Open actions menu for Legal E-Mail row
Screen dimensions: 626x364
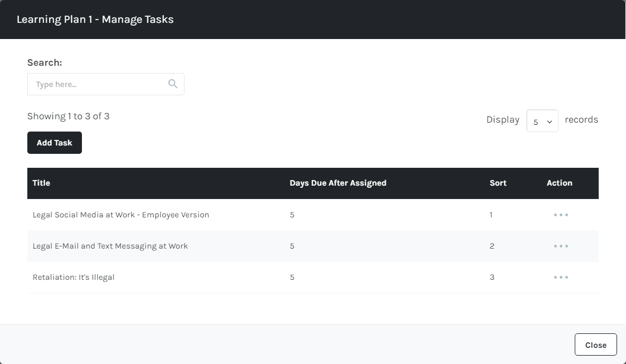561,246
